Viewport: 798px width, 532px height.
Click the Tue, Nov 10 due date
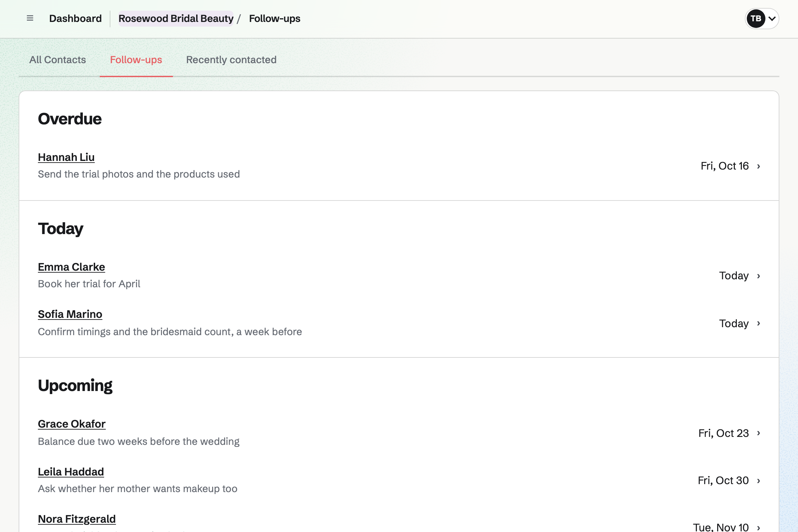[x=721, y=527]
